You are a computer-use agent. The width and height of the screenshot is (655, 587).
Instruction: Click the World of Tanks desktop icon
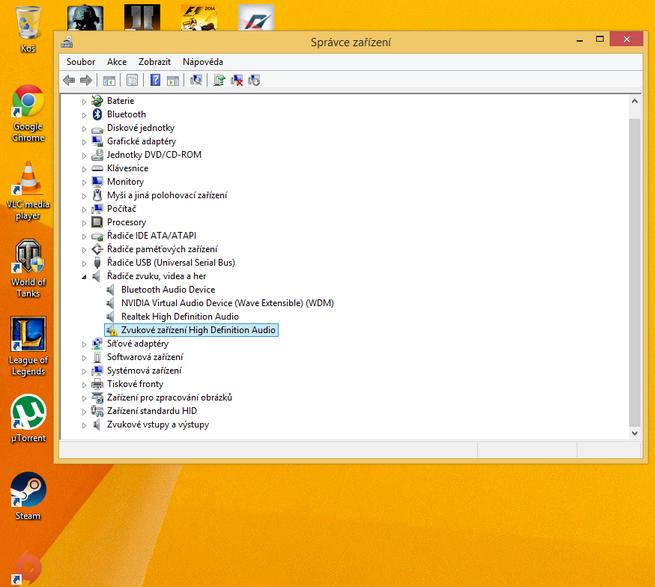tap(28, 268)
